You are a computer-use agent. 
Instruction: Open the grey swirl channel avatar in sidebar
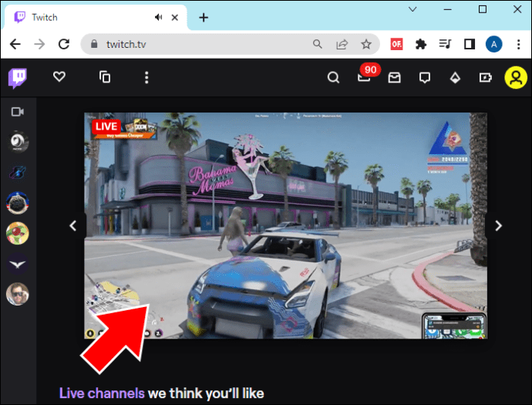(x=18, y=142)
